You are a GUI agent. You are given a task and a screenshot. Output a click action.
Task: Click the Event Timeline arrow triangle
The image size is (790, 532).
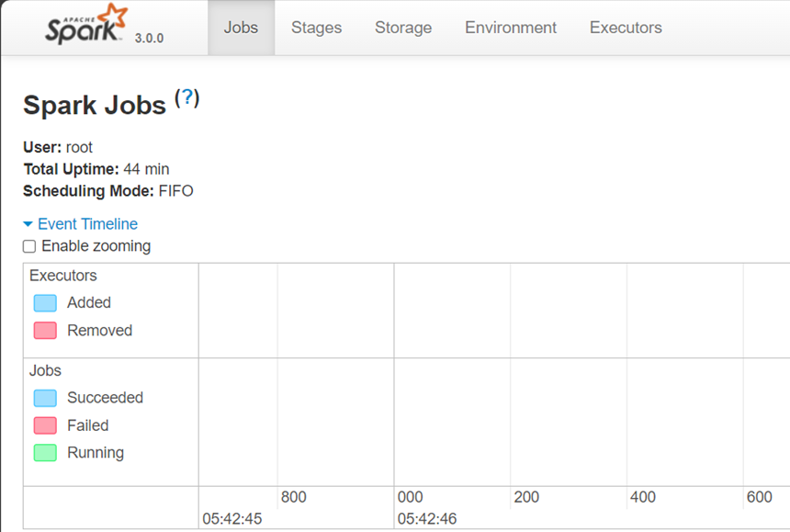pyautogui.click(x=28, y=224)
